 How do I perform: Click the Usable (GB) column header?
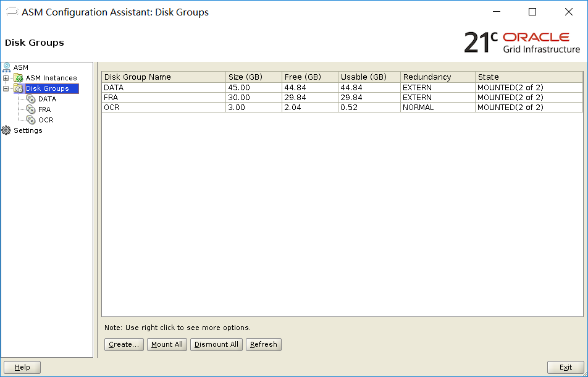point(369,77)
